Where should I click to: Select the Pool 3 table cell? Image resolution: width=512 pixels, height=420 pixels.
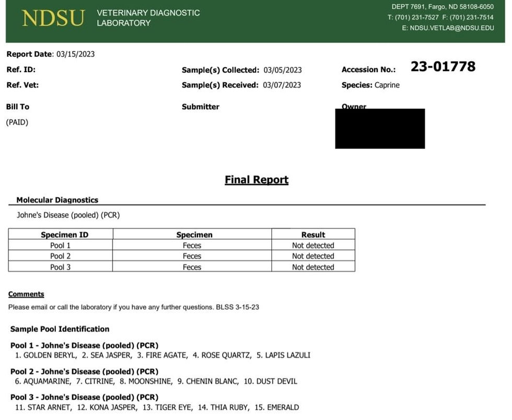61,267
